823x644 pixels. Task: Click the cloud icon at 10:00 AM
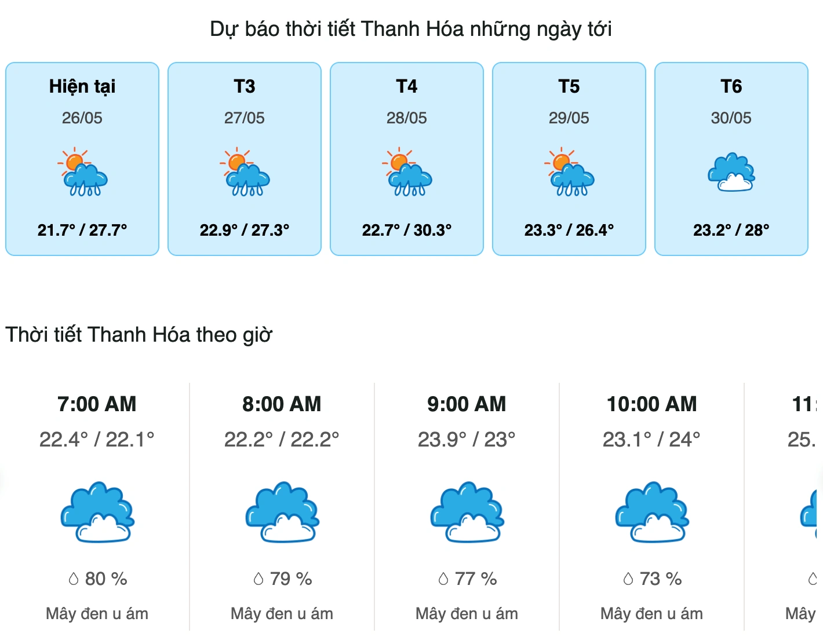click(652, 512)
